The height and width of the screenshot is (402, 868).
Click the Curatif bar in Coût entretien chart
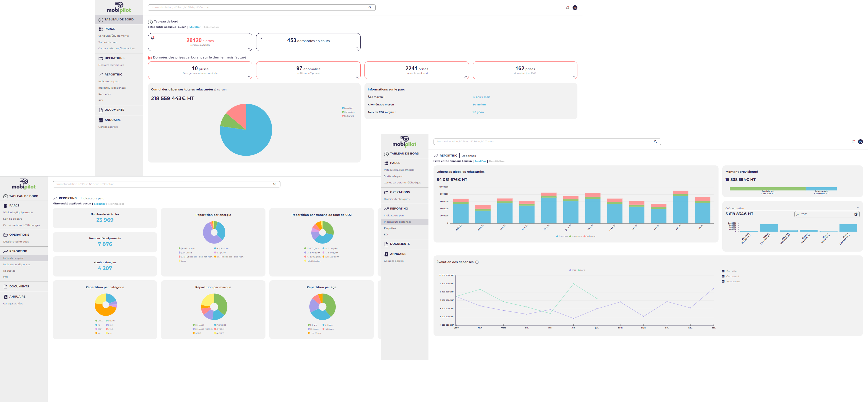(769, 228)
